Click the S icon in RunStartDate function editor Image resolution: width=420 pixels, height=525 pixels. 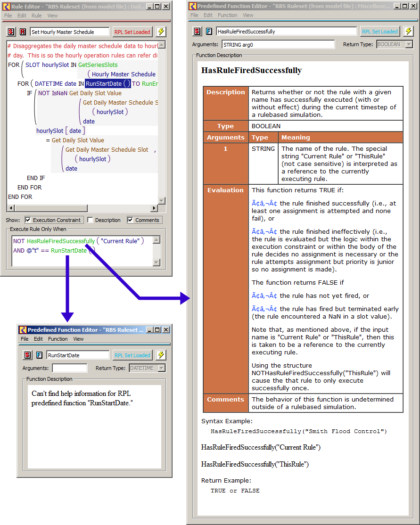tap(27, 355)
